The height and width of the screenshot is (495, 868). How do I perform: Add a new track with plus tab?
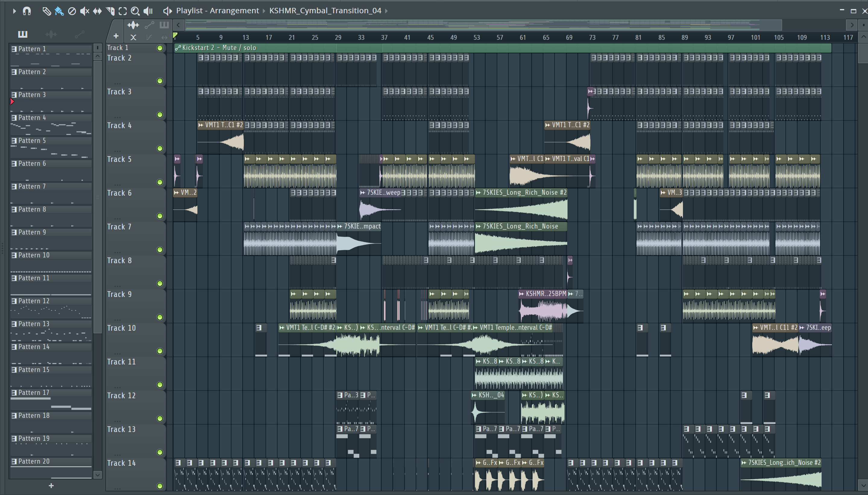pyautogui.click(x=116, y=36)
